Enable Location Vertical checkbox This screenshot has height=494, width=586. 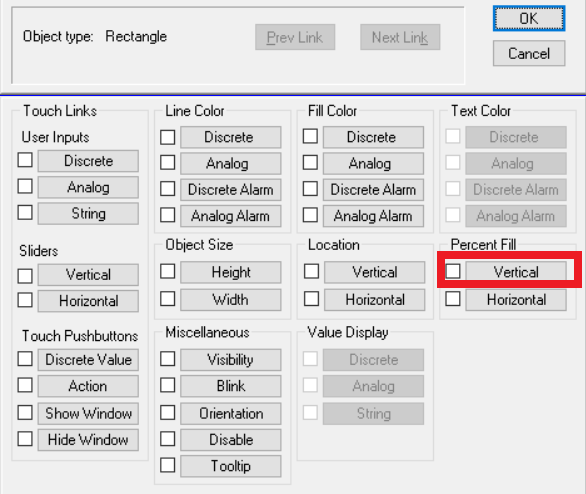[311, 271]
